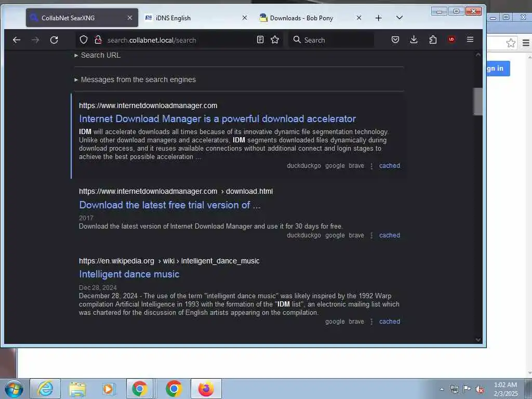The width and height of the screenshot is (532, 399).
Task: Open options dots on Wikipedia result
Action: tap(371, 322)
